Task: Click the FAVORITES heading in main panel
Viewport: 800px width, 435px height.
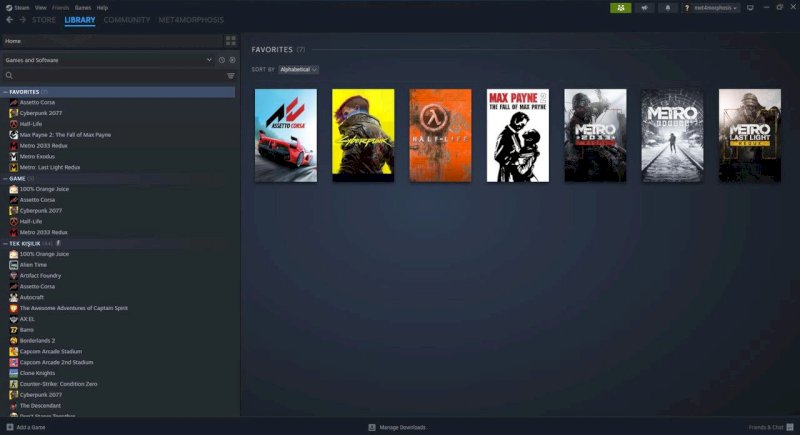Action: (272, 49)
